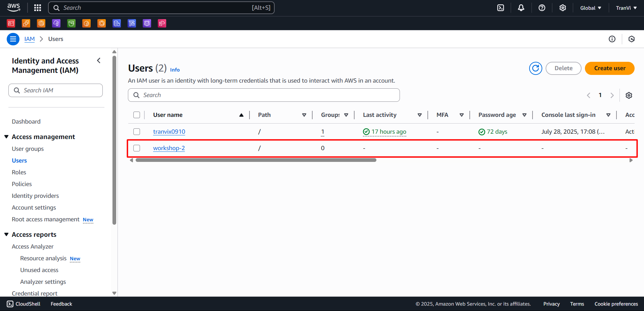Open the Path column filter dropdown
The image size is (644, 311).
point(304,115)
